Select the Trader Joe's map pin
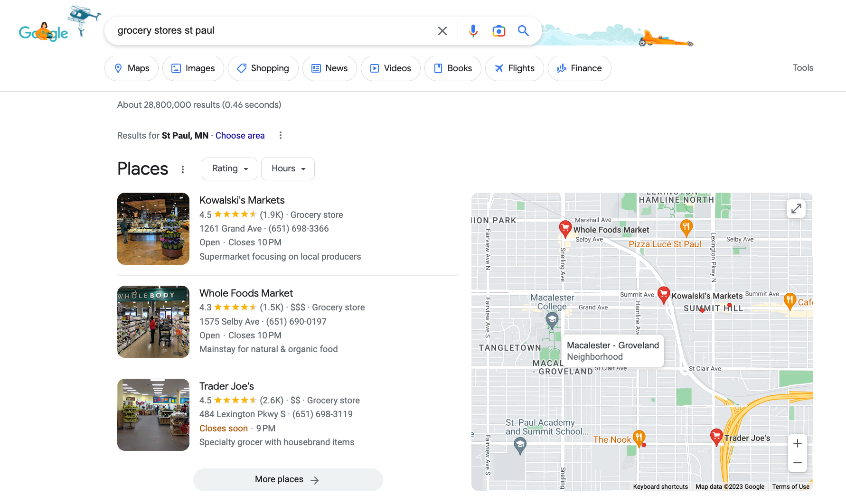 (716, 437)
